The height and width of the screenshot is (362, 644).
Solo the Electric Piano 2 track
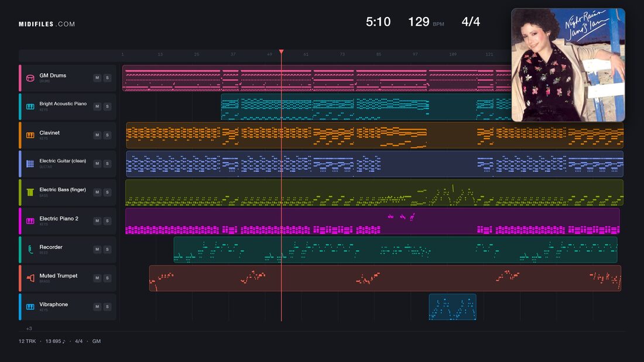click(107, 221)
